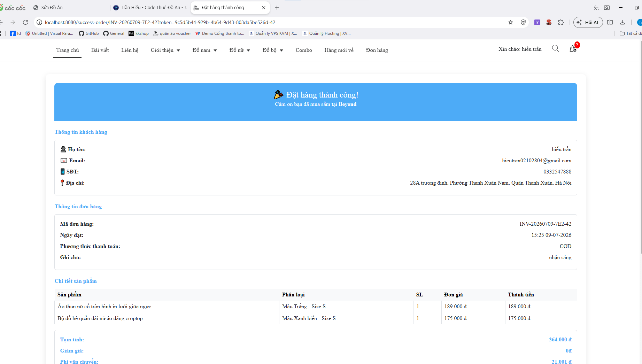Click the browser forward arrow
Viewport: 642px width, 364px height.
pos(13,22)
